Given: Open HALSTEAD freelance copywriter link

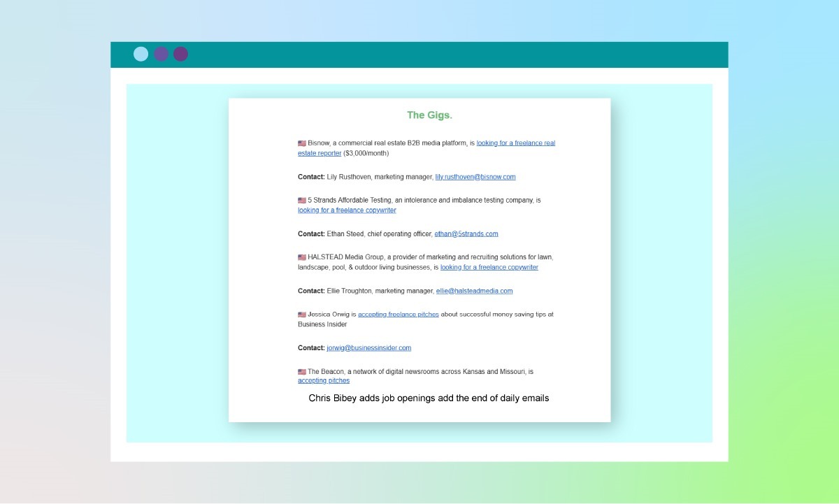Looking at the screenshot, I should coord(489,268).
